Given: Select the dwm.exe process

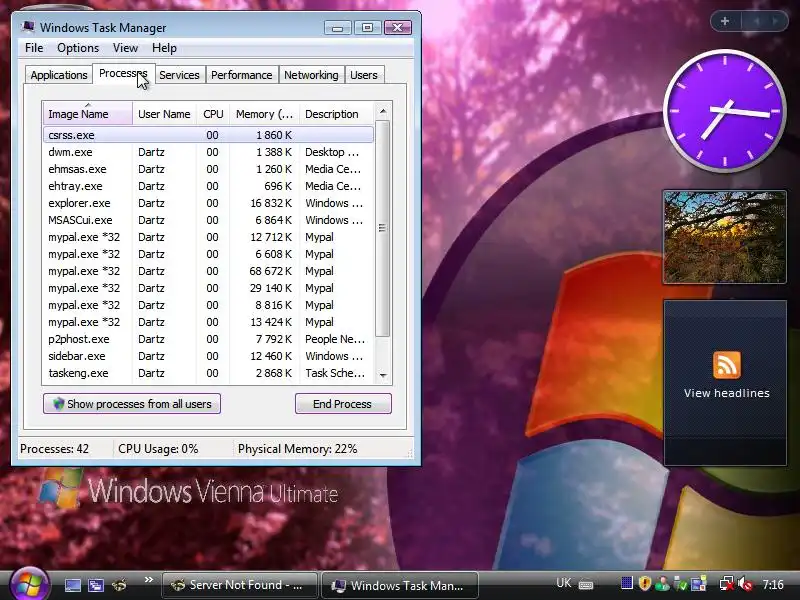Looking at the screenshot, I should 209,152.
